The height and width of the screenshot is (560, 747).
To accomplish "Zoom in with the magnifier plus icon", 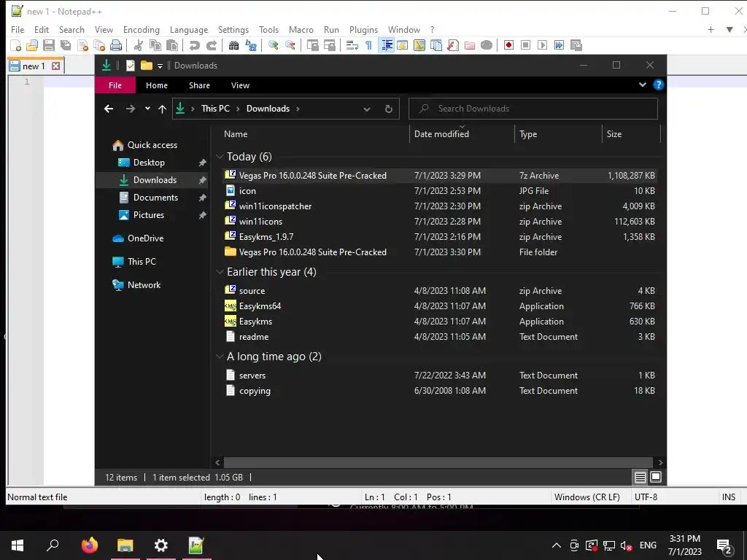I will click(x=274, y=45).
